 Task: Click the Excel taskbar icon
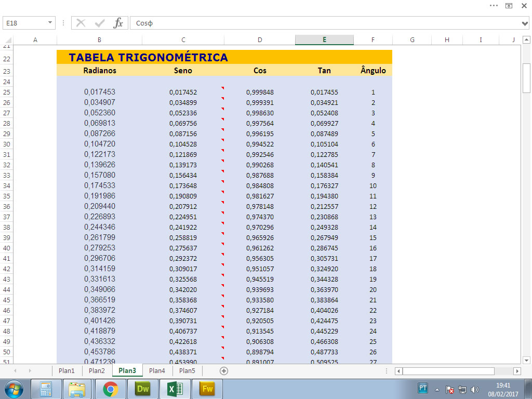(x=175, y=389)
